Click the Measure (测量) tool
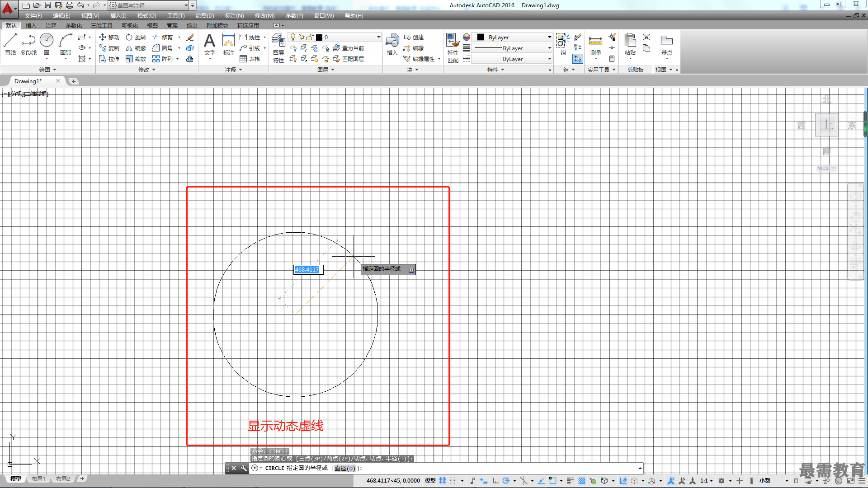 [x=595, y=44]
